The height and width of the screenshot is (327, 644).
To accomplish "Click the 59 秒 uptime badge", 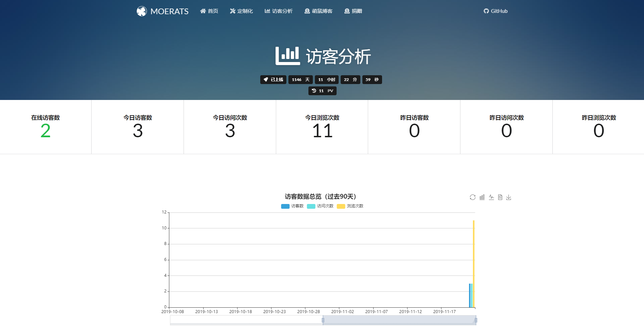I will 372,80.
